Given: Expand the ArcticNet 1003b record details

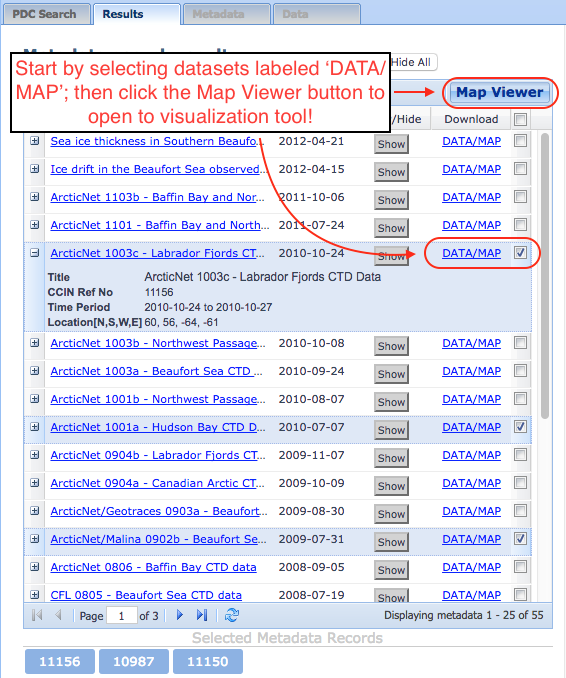Looking at the screenshot, I should pyautogui.click(x=35, y=343).
